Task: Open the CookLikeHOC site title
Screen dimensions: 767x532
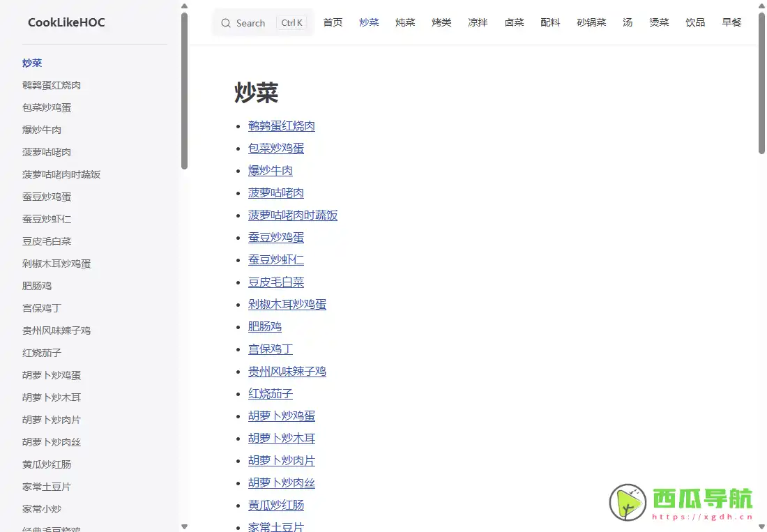Action: coord(66,22)
